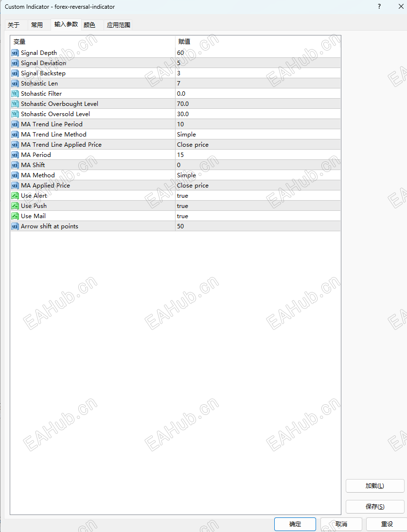The width and height of the screenshot is (407, 532).
Task: Click the boolean icon beside Use Mail
Action: coord(15,216)
